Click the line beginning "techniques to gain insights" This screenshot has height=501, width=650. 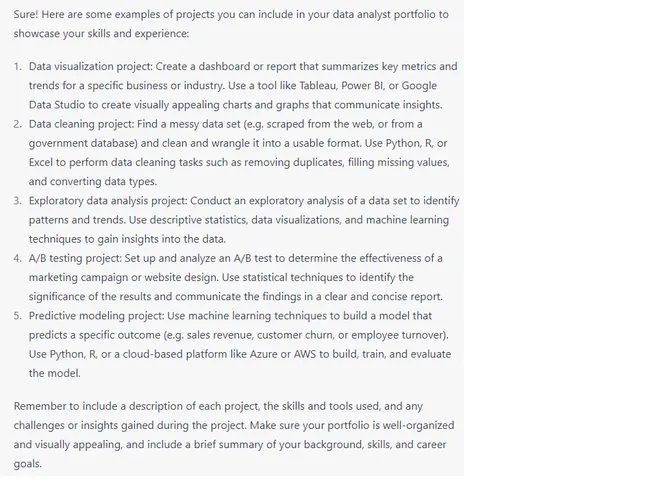(x=128, y=239)
